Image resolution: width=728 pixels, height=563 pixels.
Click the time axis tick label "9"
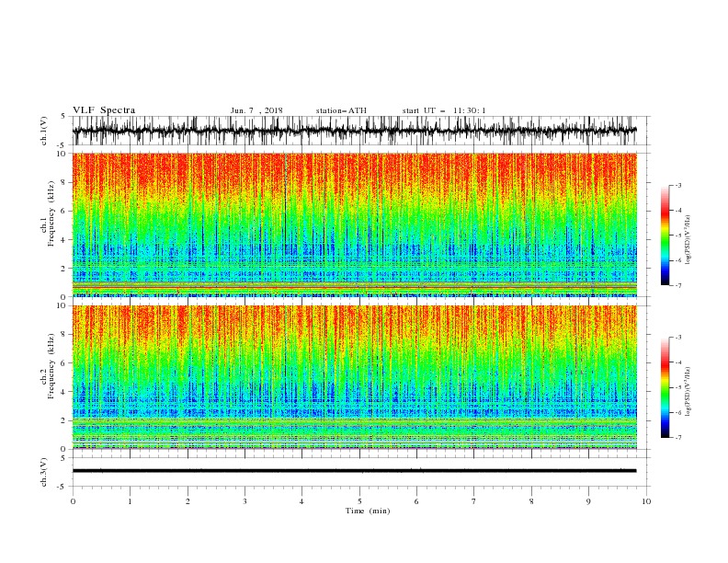point(588,501)
